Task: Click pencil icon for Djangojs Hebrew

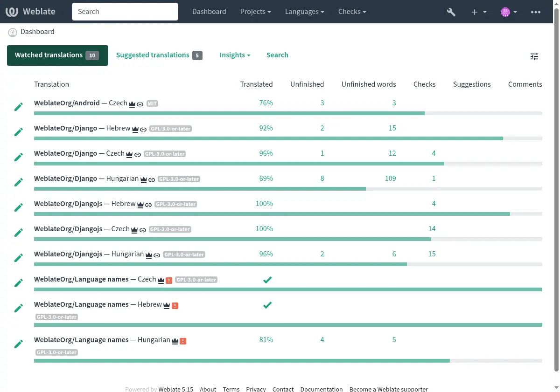Action: 19,207
